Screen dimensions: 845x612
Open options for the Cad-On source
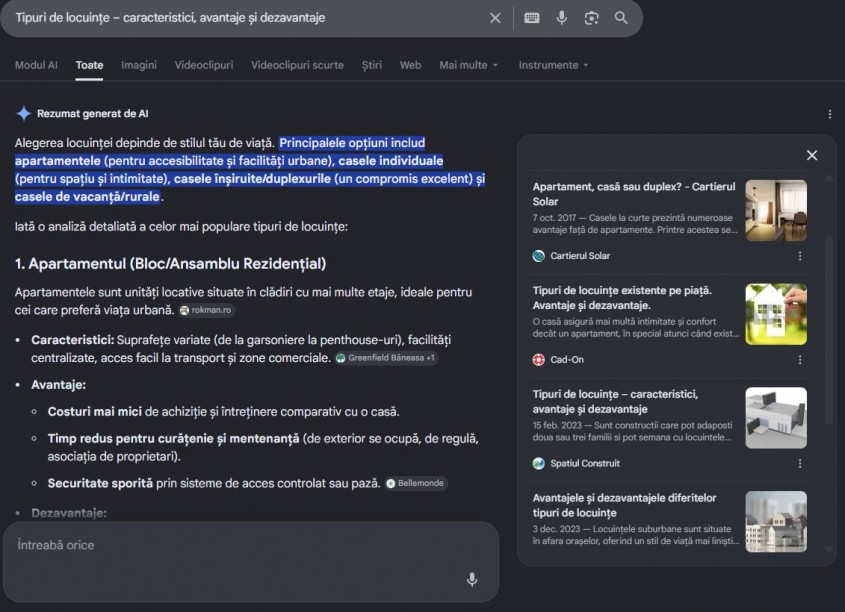[x=800, y=360]
